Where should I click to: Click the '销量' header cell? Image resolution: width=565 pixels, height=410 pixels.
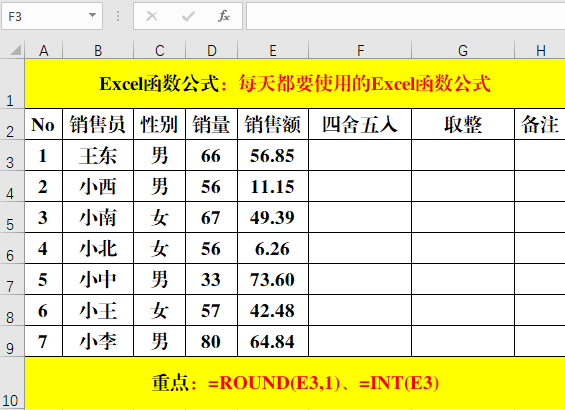(x=212, y=124)
